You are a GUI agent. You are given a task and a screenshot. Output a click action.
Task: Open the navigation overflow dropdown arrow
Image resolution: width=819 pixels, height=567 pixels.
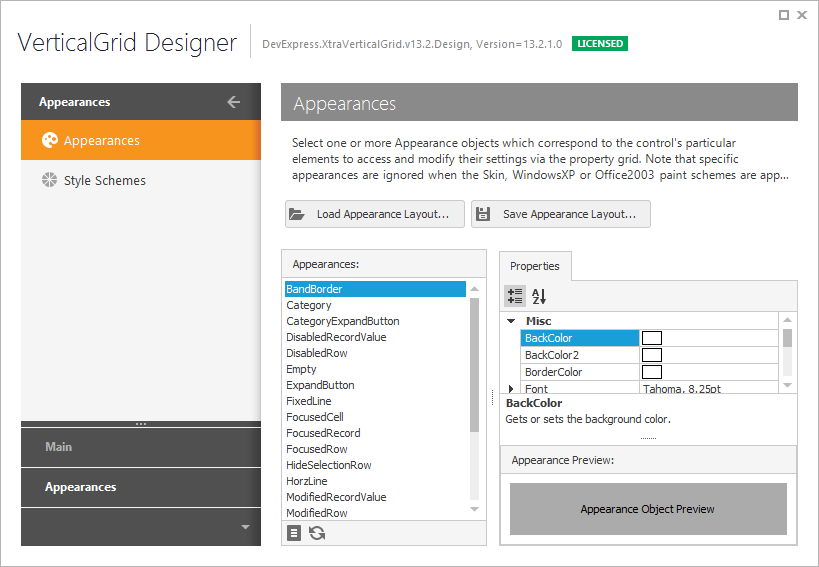tap(245, 527)
